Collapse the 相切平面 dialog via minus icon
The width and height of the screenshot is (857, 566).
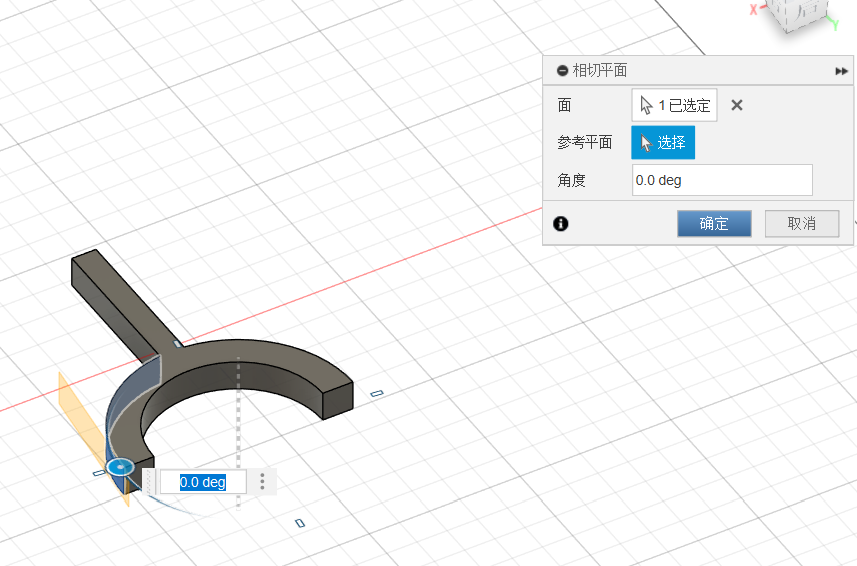pos(562,70)
